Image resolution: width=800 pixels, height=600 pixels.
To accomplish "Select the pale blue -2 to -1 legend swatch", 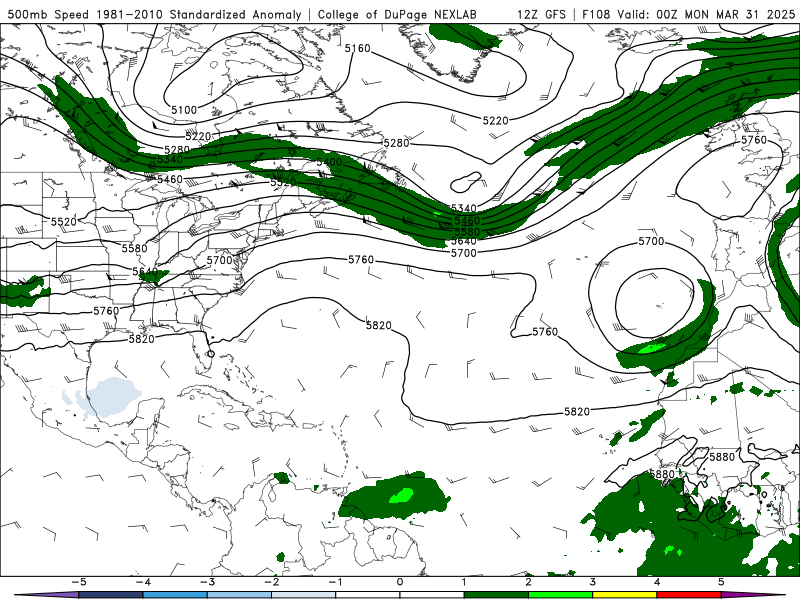I will [x=304, y=595].
